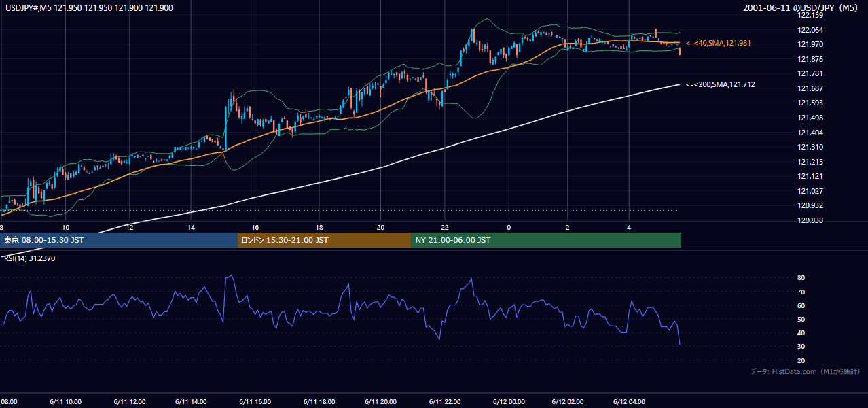Click the 121.876 price axis label
The width and height of the screenshot is (868, 408).
(x=810, y=59)
